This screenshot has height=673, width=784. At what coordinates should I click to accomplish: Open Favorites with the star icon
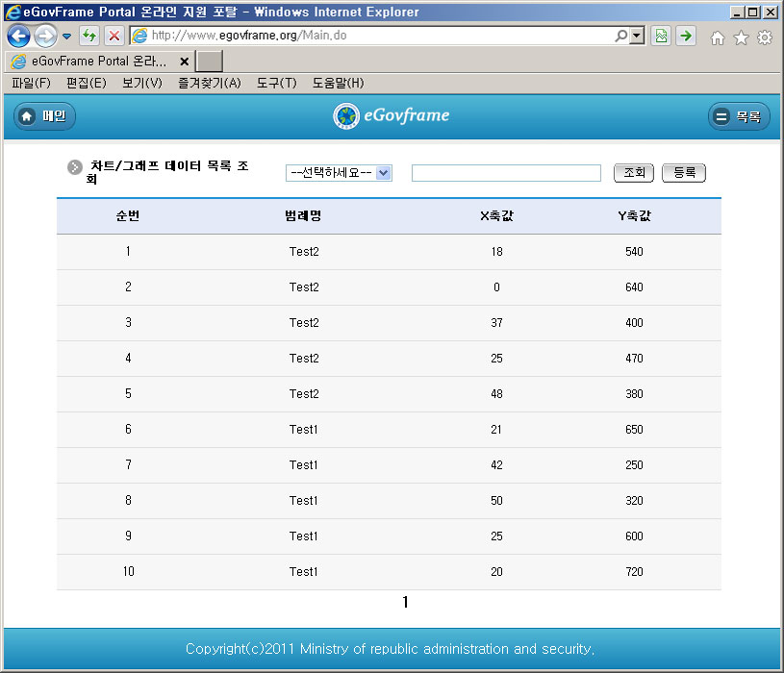point(741,37)
